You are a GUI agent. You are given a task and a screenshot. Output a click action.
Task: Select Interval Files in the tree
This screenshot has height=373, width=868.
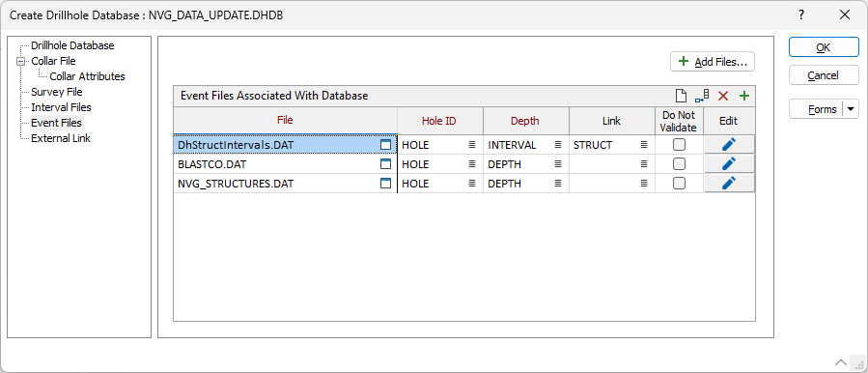pyautogui.click(x=61, y=107)
